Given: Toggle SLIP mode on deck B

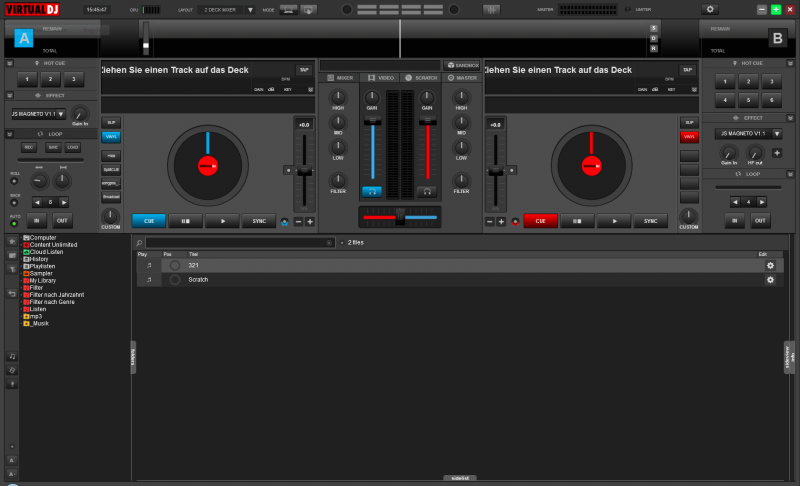Looking at the screenshot, I should coord(689,122).
